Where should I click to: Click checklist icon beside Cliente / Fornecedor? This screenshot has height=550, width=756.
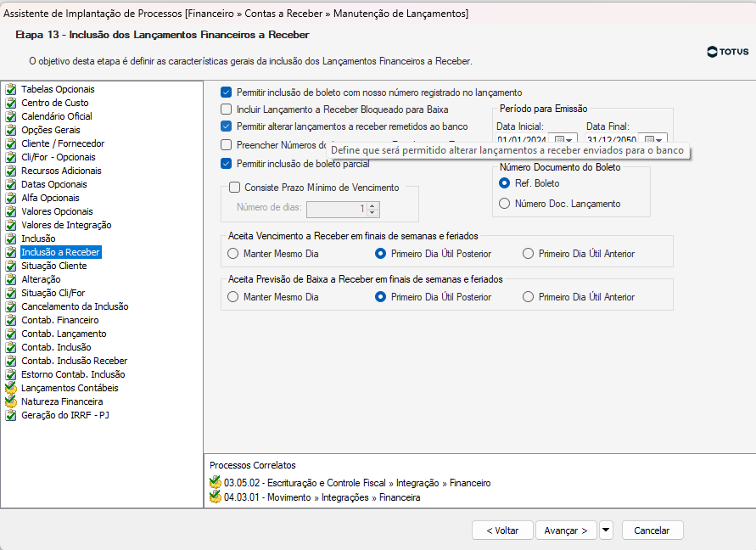[11, 143]
